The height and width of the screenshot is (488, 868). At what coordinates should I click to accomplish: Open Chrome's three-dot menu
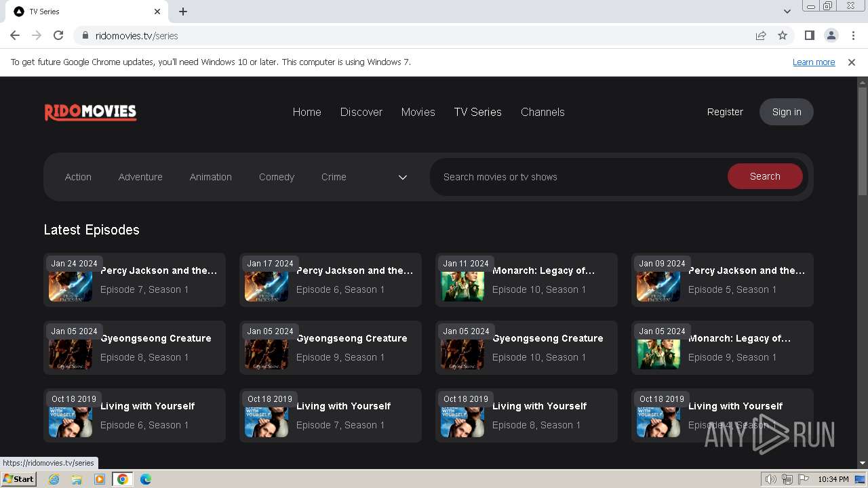click(x=853, y=35)
